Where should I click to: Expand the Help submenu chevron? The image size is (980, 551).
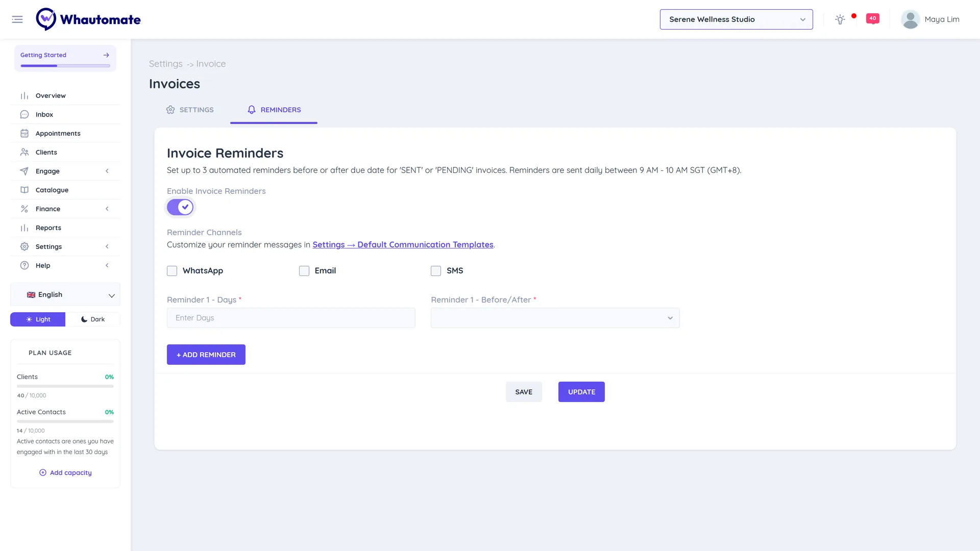[x=107, y=265]
